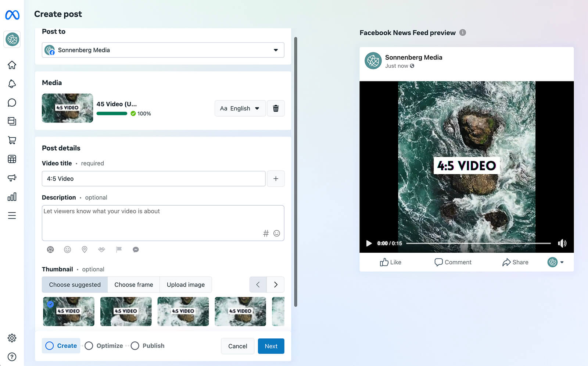Click Comment in the post preview
Screen dimensions: 588x366
[453, 262]
